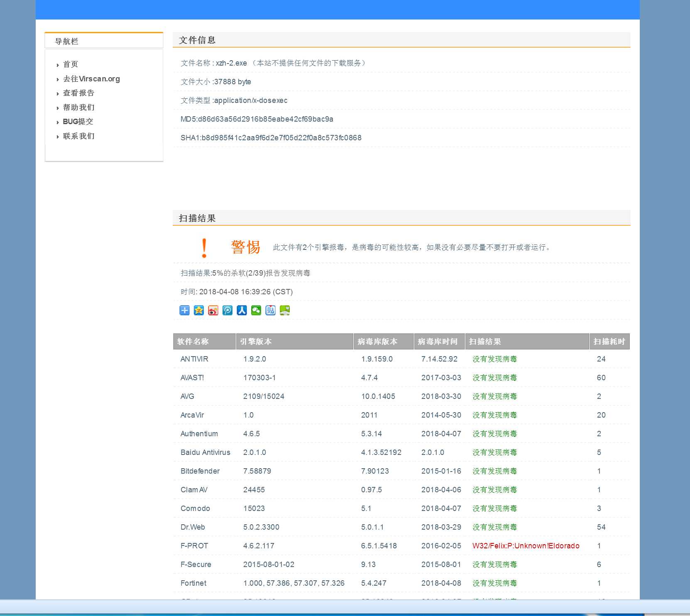Click F-PROT engine version 4.6.2.117
The image size is (690, 616).
(x=259, y=546)
